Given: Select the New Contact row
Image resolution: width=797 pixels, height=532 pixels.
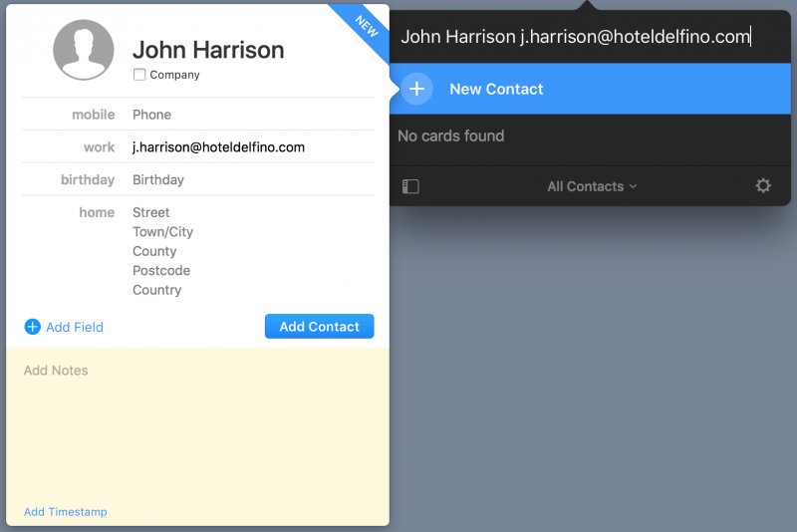Looking at the screenshot, I should (x=590, y=89).
